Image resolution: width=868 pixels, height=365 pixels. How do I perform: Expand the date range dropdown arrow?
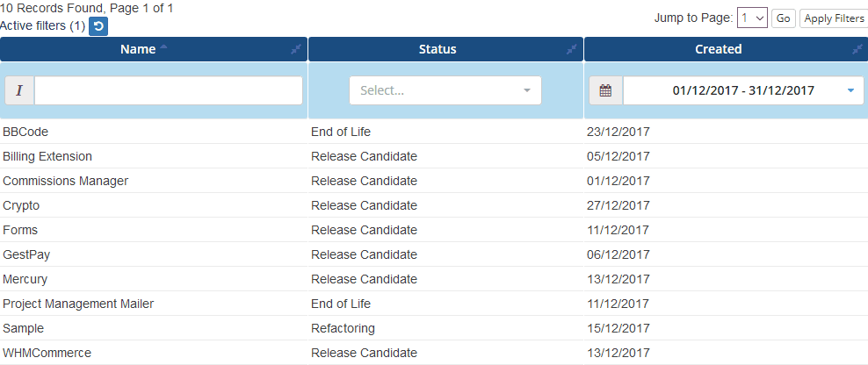[x=850, y=90]
